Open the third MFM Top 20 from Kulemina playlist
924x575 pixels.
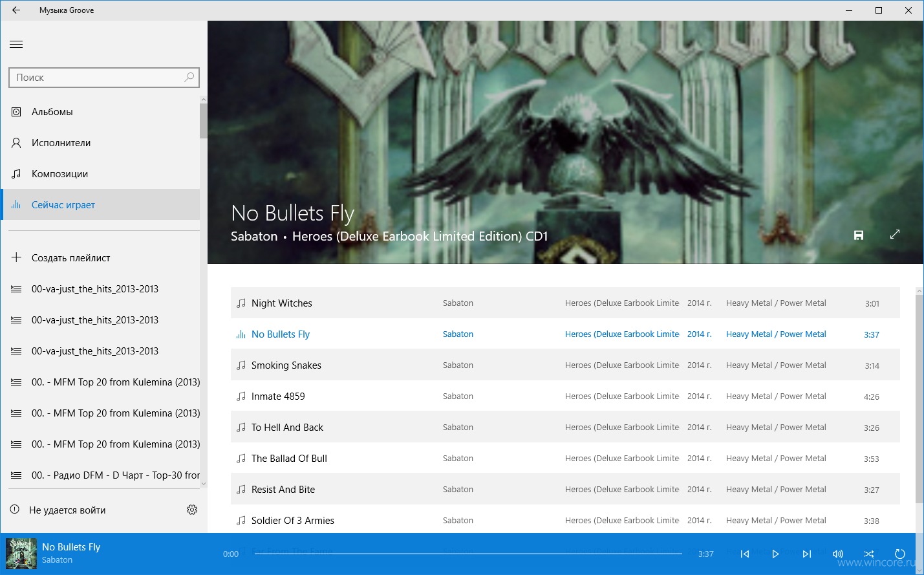[100, 444]
